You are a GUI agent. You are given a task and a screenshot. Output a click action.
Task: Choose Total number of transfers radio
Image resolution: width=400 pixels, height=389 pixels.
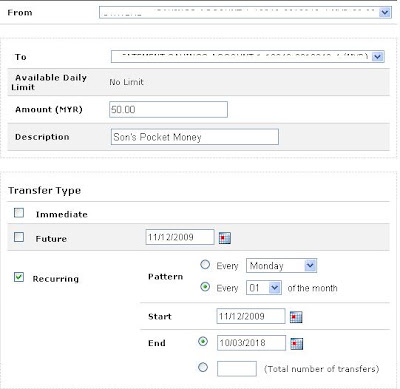click(x=203, y=367)
